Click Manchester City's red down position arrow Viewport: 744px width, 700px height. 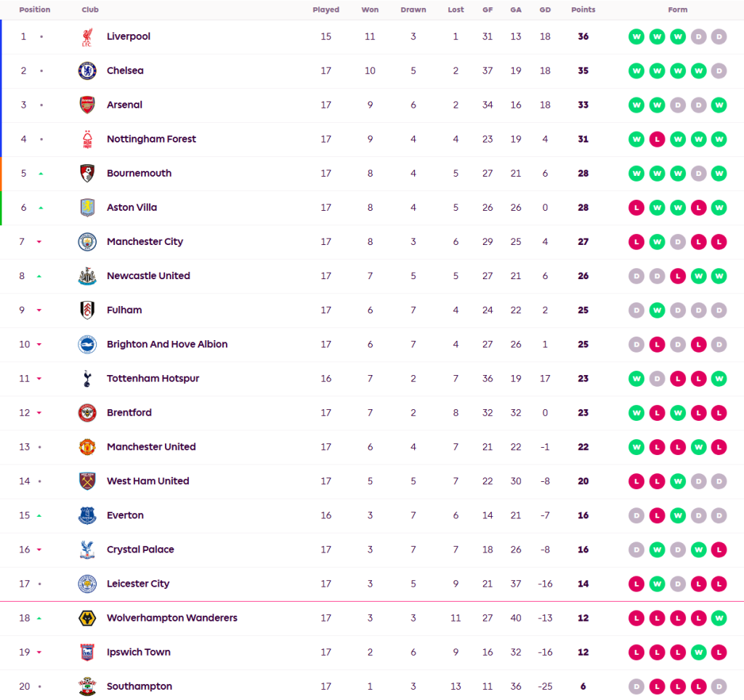click(x=39, y=242)
